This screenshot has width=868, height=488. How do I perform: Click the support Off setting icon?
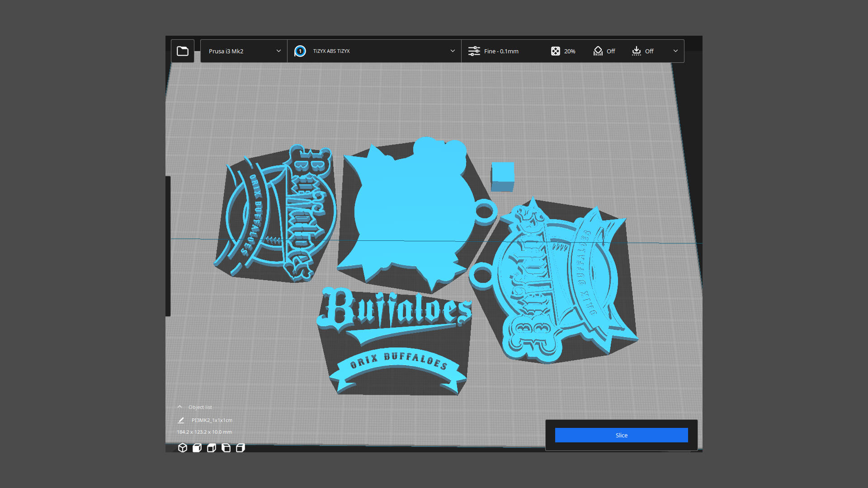pyautogui.click(x=598, y=51)
